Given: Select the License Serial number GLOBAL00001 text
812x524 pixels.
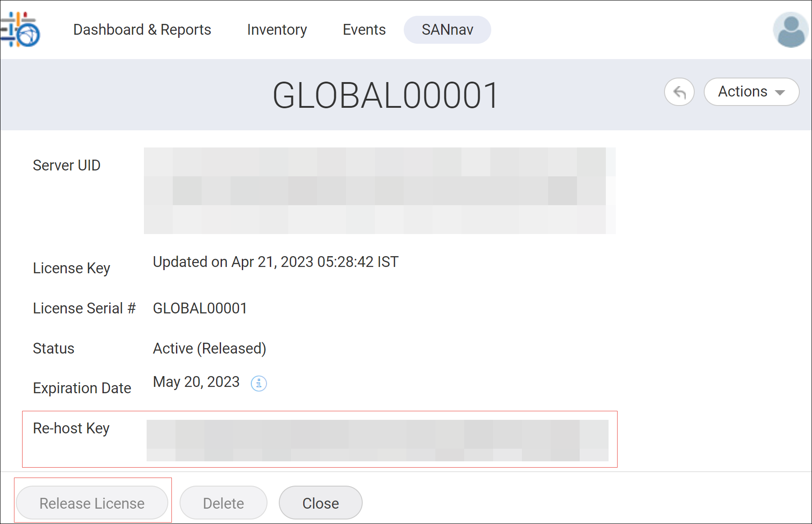Looking at the screenshot, I should (199, 308).
